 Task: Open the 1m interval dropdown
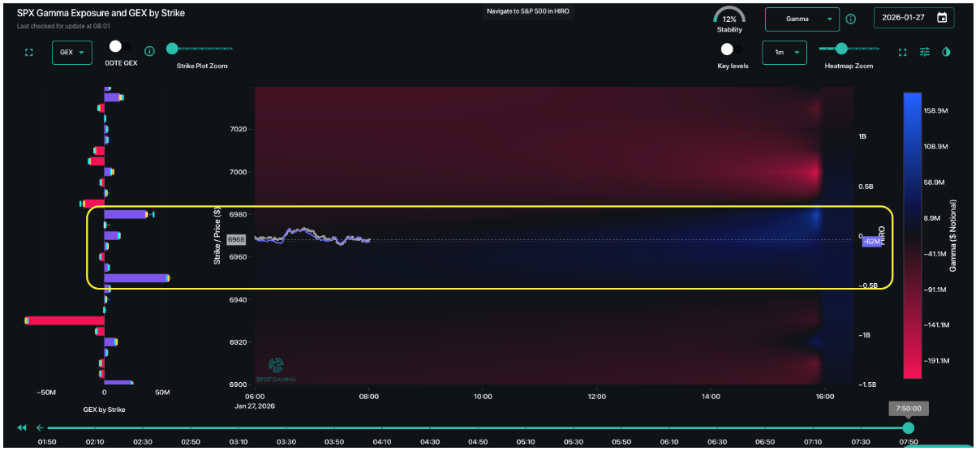click(x=784, y=53)
